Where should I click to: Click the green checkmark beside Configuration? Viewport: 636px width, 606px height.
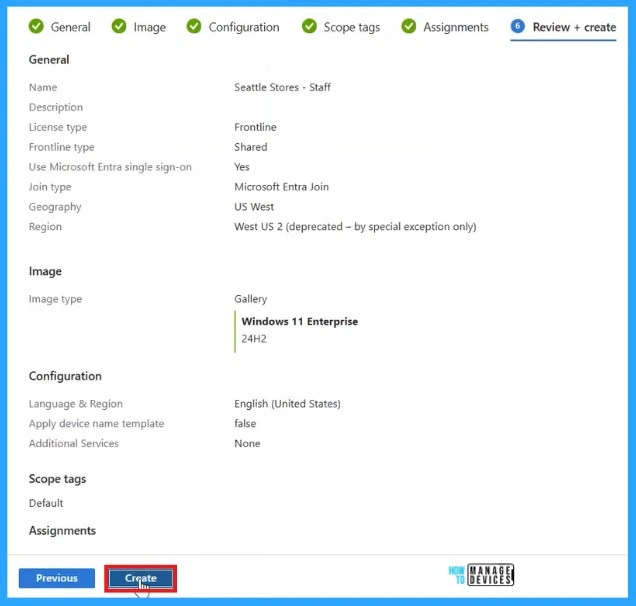[194, 26]
